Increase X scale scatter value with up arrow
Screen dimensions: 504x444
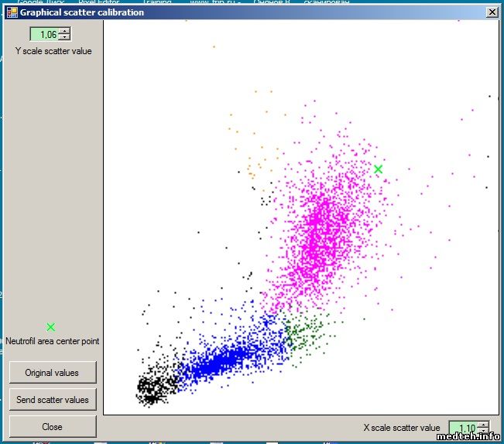click(483, 425)
